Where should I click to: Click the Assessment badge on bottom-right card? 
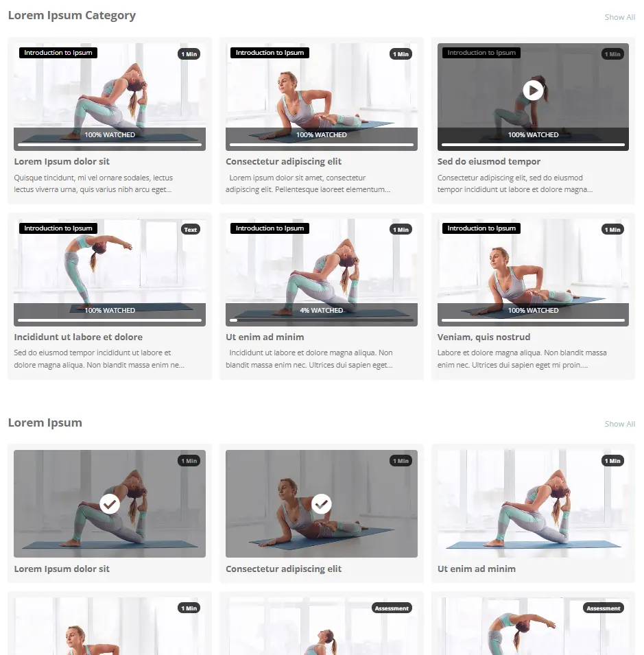coord(604,608)
